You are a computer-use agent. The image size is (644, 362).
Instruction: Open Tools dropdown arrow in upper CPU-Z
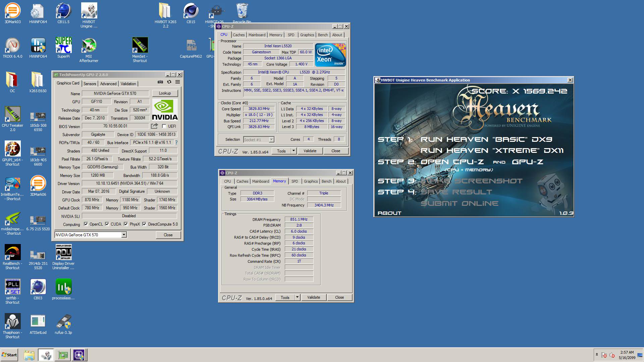tap(293, 151)
